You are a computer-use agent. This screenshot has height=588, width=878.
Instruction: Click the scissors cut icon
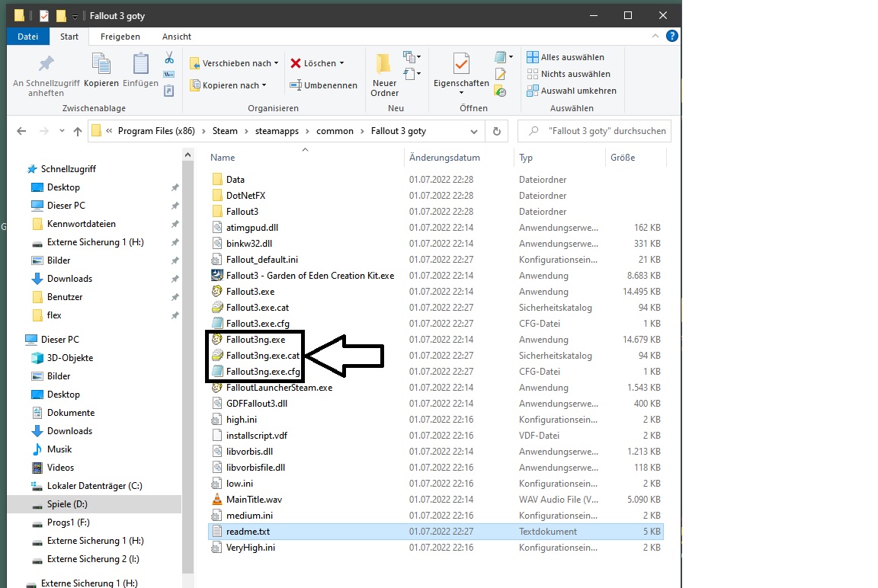pos(169,58)
